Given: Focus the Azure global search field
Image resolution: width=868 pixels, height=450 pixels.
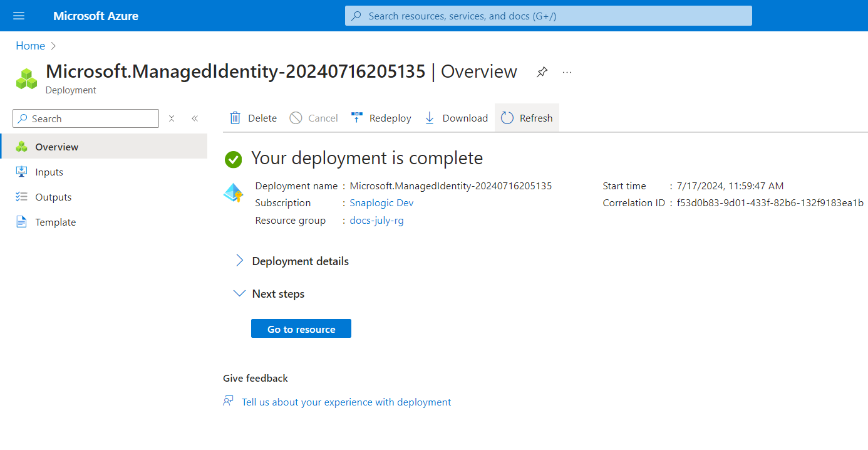Looking at the screenshot, I should click(x=548, y=16).
